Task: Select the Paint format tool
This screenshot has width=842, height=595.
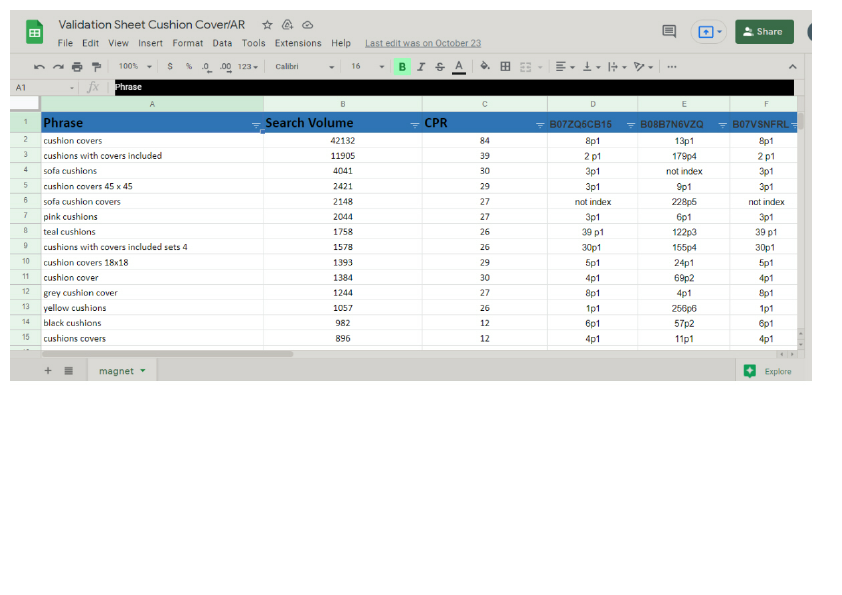Action: pos(96,67)
